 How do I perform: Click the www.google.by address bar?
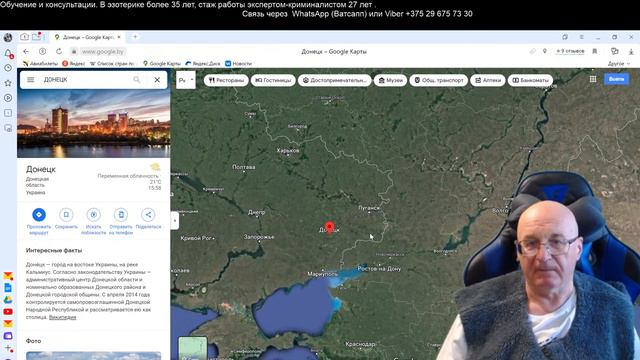point(103,51)
